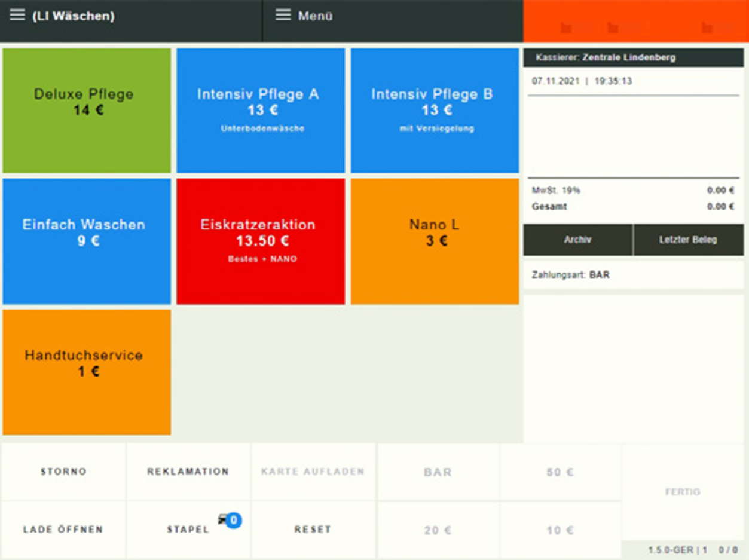Show the Letzter Beleg
749x560 pixels.
point(689,240)
